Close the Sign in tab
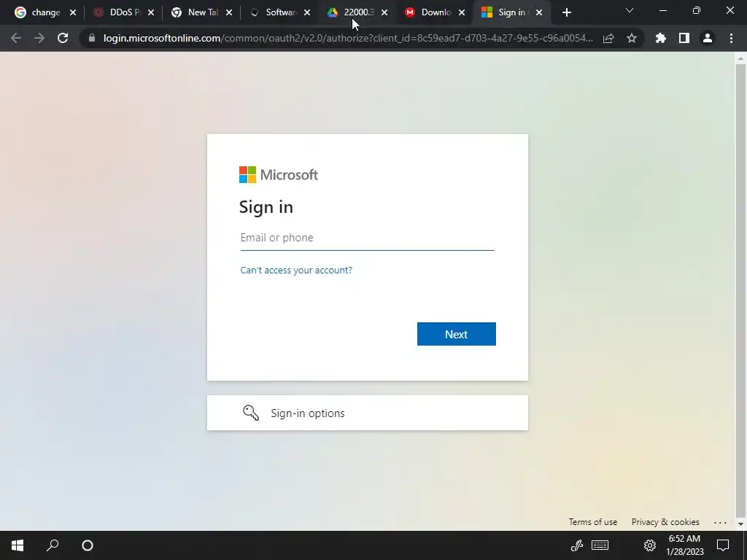 pos(539,12)
